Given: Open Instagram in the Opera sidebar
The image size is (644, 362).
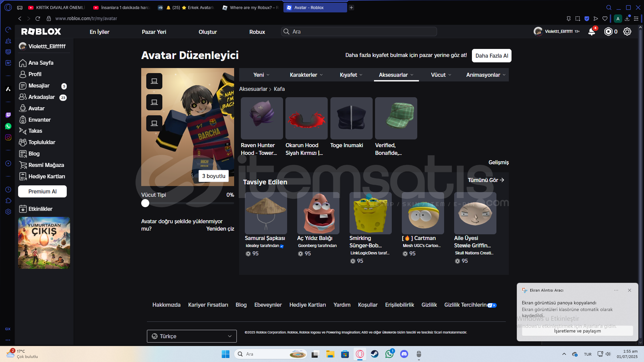Looking at the screenshot, I should pos(8,137).
